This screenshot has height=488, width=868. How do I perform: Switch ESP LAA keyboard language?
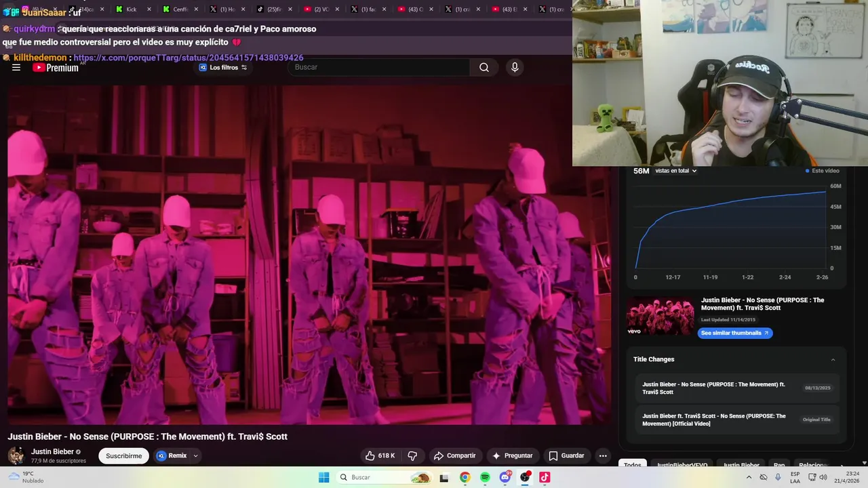point(795,477)
